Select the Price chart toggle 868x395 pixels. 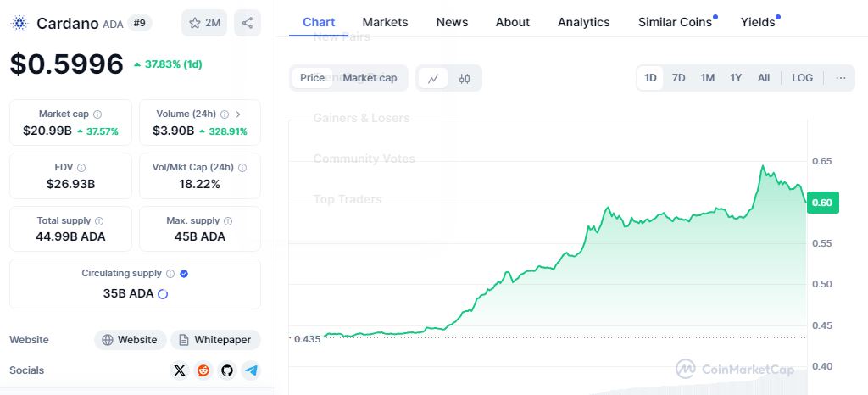tap(312, 78)
